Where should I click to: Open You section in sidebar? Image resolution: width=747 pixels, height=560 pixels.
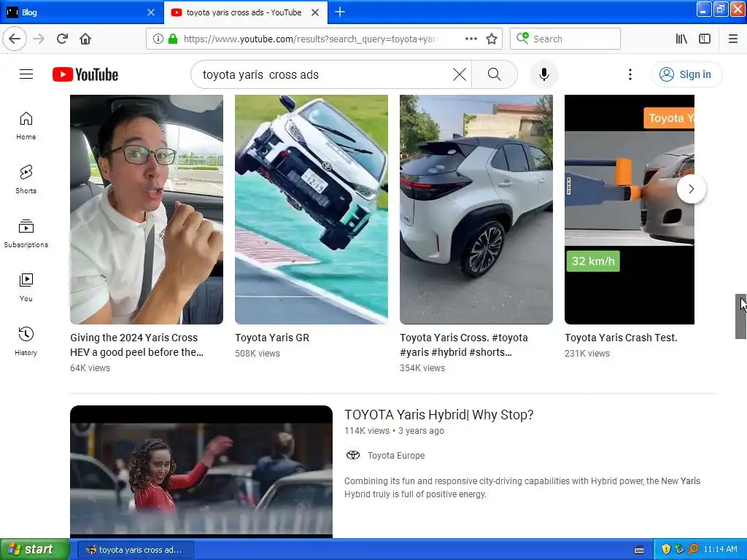click(x=26, y=287)
